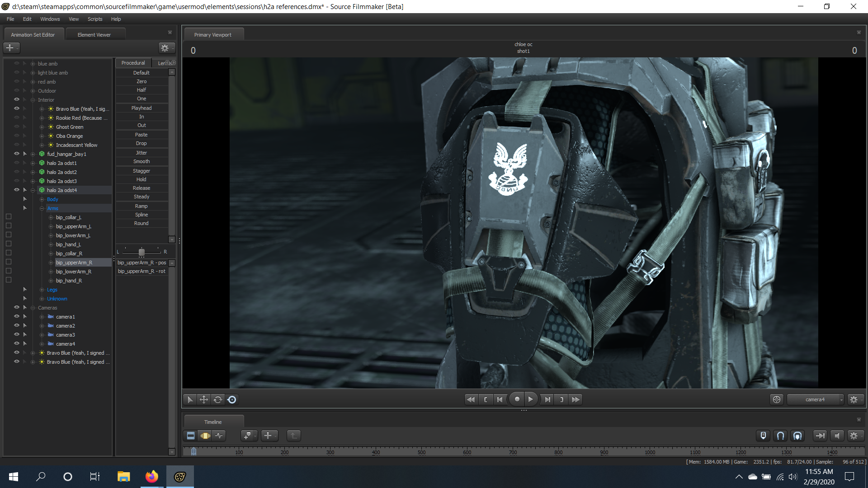This screenshot has height=488, width=868.
Task: Mute audio with the speaker icon
Action: 837,436
